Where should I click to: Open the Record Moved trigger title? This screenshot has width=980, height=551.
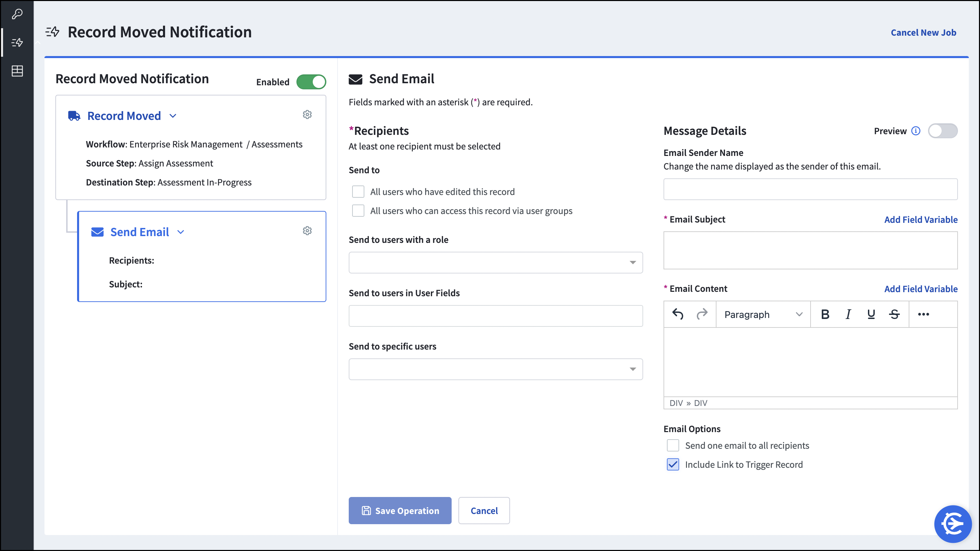click(124, 116)
